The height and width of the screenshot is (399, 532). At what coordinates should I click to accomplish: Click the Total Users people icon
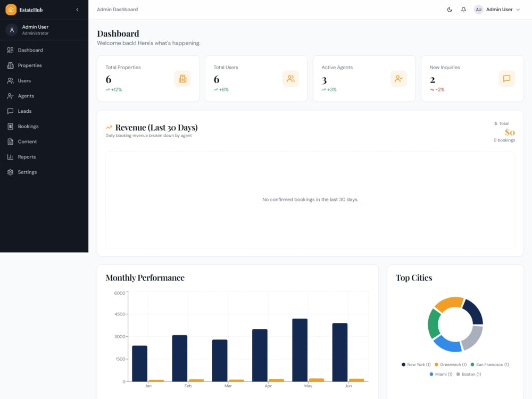tap(290, 79)
